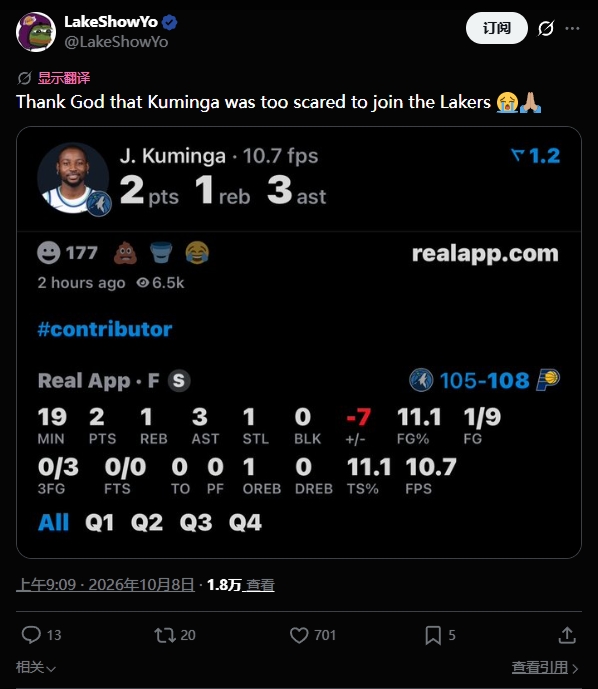Click the 订阅 subscribe button
Viewport: 598px width, 689px height.
(497, 28)
